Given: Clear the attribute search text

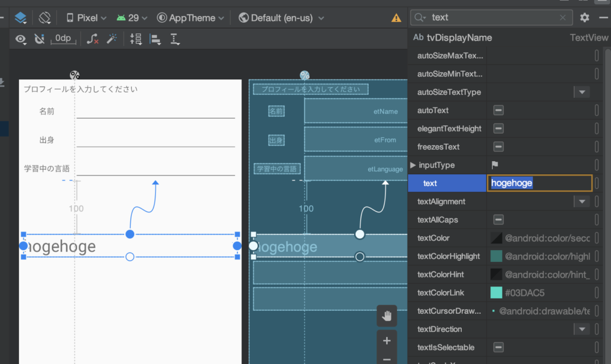Looking at the screenshot, I should pos(562,17).
